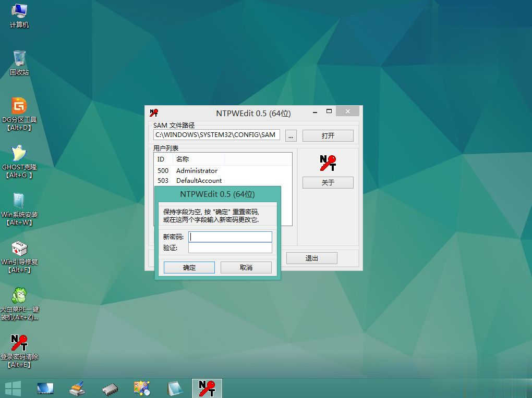The image size is (532, 398).
Task: Open the Windows Start menu
Action: tap(13, 388)
